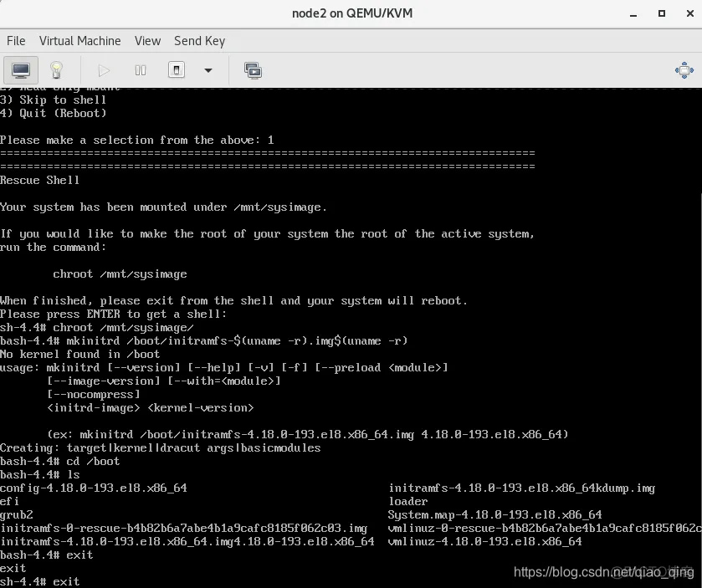This screenshot has height=588, width=702.
Task: Maximize the node2 window
Action: [x=661, y=14]
